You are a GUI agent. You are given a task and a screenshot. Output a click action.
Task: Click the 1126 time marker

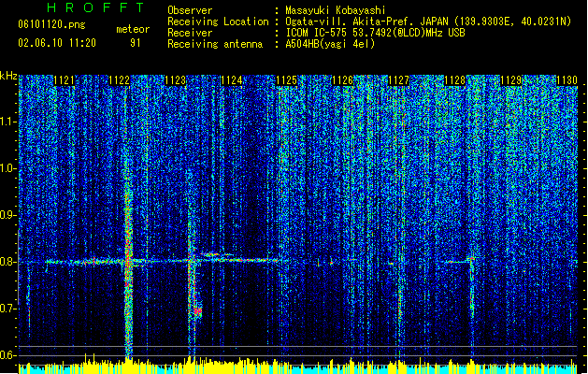pos(343,80)
